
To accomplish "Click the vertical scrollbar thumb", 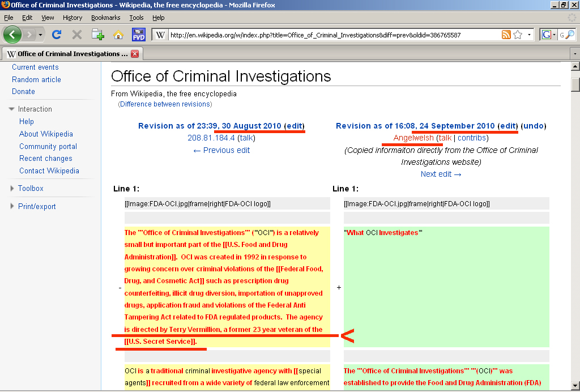I will pyautogui.click(x=575, y=84).
